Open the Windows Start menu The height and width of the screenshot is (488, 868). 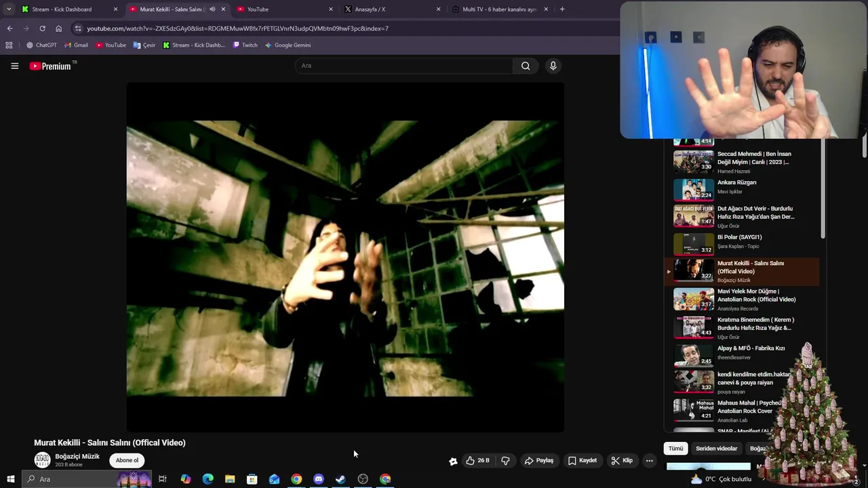tap(10, 479)
